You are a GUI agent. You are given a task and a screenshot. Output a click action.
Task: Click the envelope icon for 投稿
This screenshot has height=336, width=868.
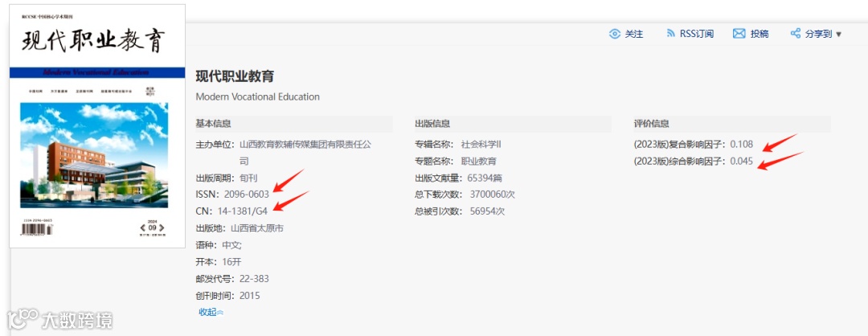[x=739, y=34]
